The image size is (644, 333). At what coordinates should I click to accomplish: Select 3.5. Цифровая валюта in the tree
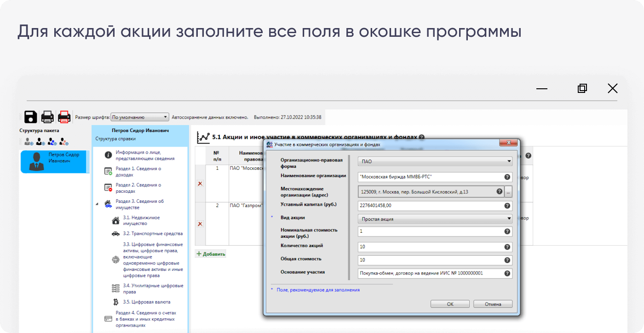[146, 302]
